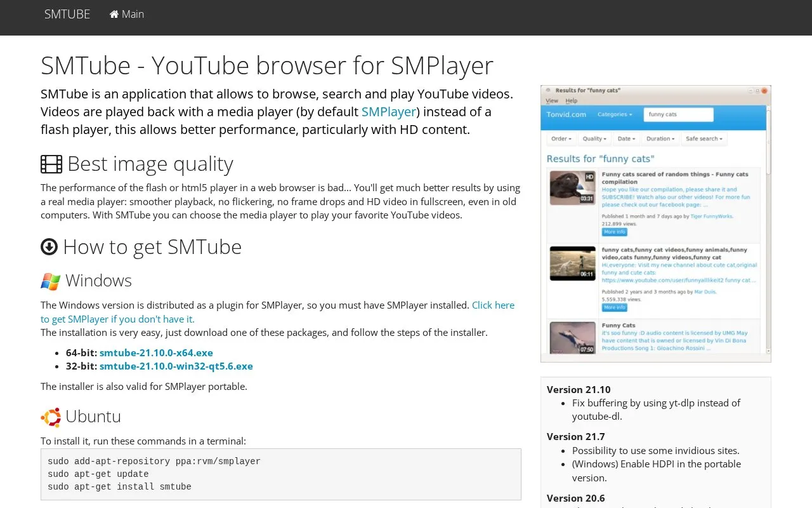Click the Windows logo icon

click(51, 281)
